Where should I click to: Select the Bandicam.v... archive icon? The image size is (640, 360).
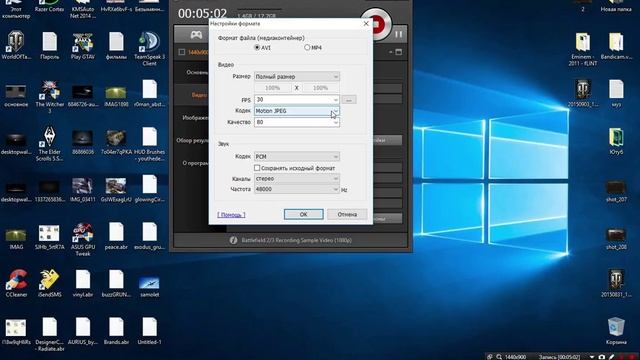pyautogui.click(x=616, y=46)
